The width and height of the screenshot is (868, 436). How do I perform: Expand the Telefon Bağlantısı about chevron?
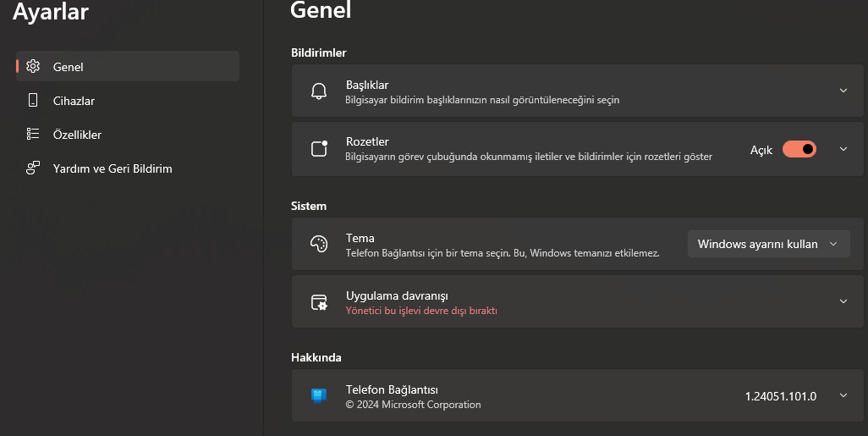tap(843, 395)
